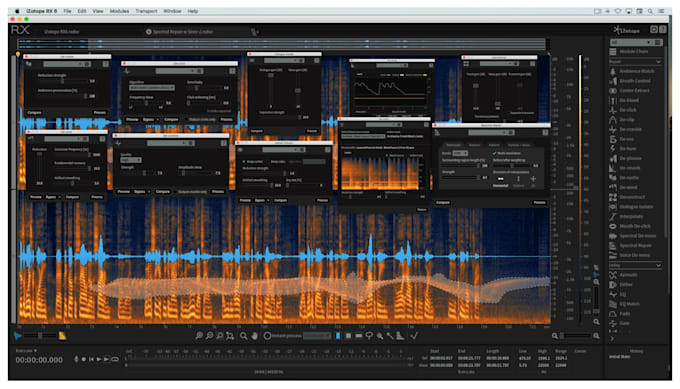Zoom to selection in toolbar
The image size is (680, 389).
[x=230, y=336]
